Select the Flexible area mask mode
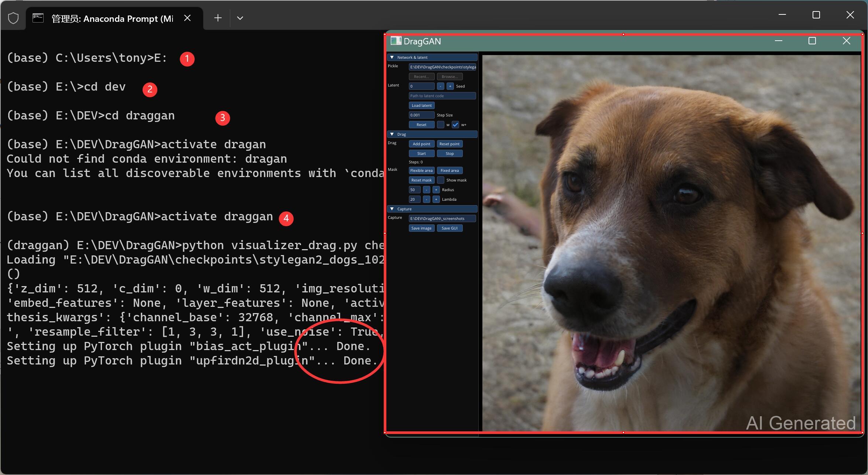This screenshot has height=475, width=868. click(x=421, y=170)
